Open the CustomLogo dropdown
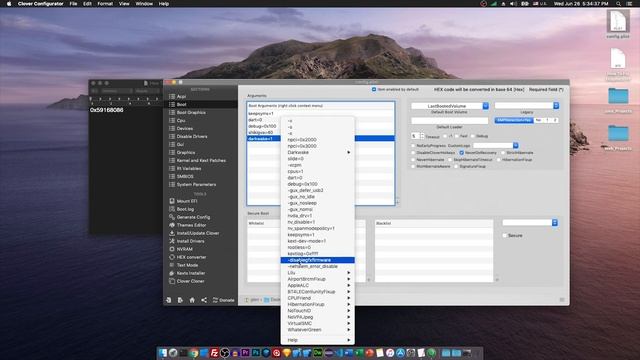This screenshot has height=360, width=640. pyautogui.click(x=496, y=146)
